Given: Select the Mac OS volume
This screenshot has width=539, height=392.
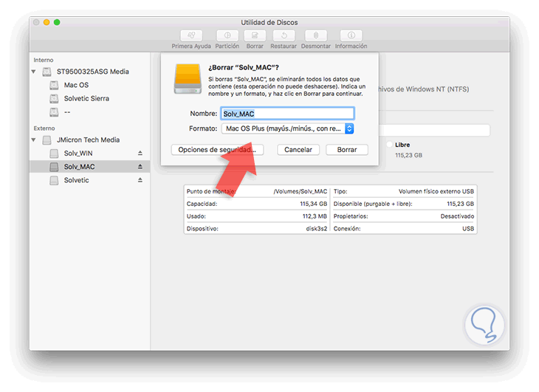Looking at the screenshot, I should click(x=76, y=85).
